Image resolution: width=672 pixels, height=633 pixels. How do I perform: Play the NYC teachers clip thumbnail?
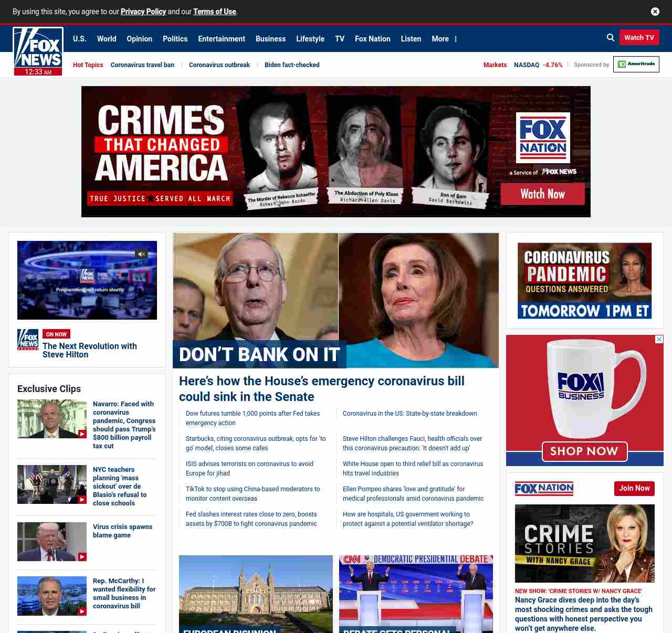click(x=52, y=484)
